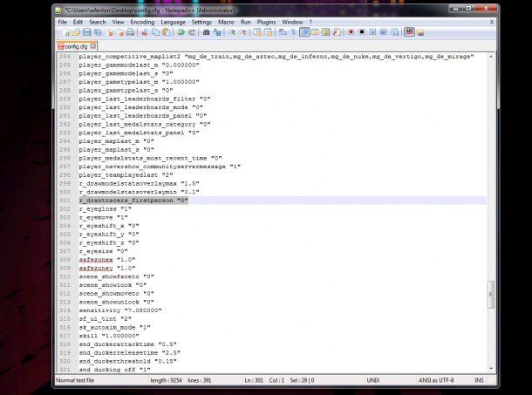Click the Function List toolbar icon
Screen dimensions: 532x395
click(337, 32)
